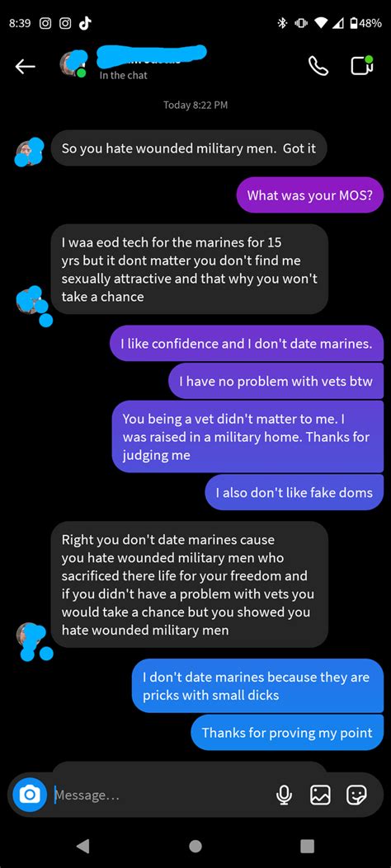The image size is (391, 868).
Task: Tap the TikTok notification icon in status bar
Action: click(x=85, y=23)
